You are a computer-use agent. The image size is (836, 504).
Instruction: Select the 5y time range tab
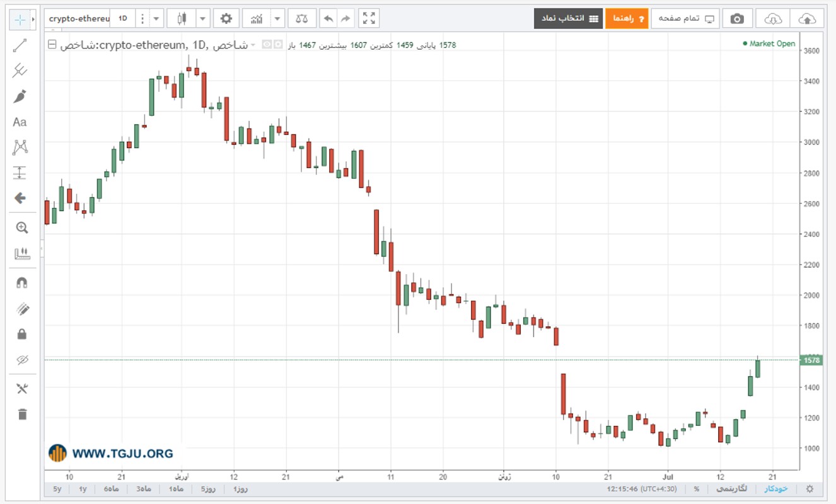(57, 489)
